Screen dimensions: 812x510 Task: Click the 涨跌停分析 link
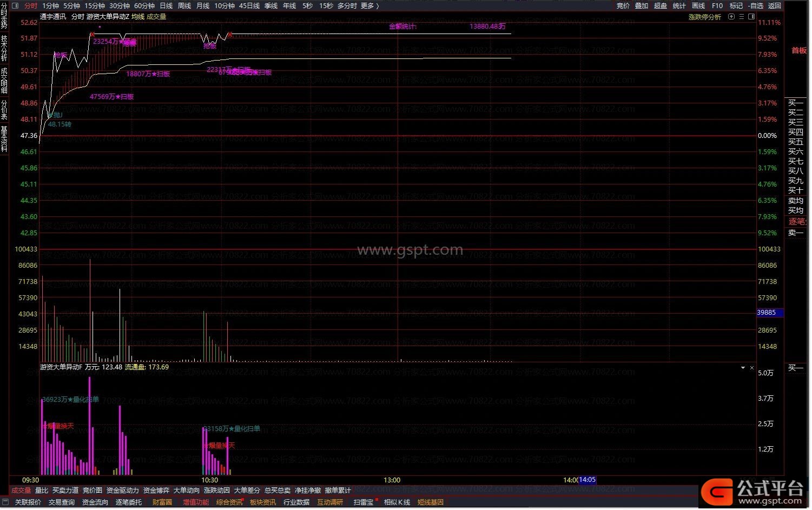pos(704,17)
